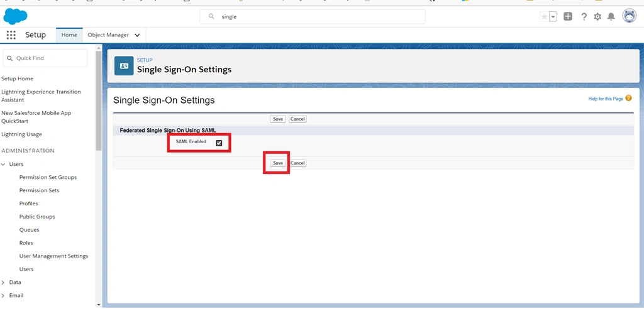
Task: Click the Single Sign-On Settings header icon
Action: click(x=124, y=66)
